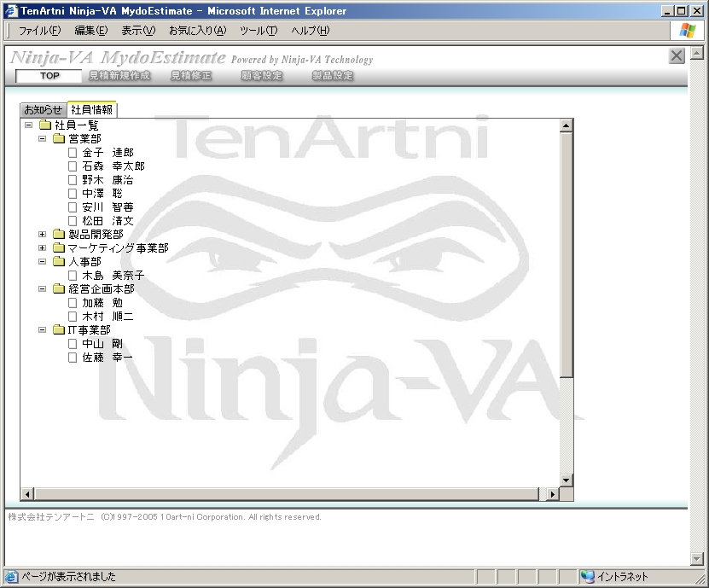Image resolution: width=709 pixels, height=588 pixels.
Task: Check the box for 中澤 聡
Action: coord(73,194)
